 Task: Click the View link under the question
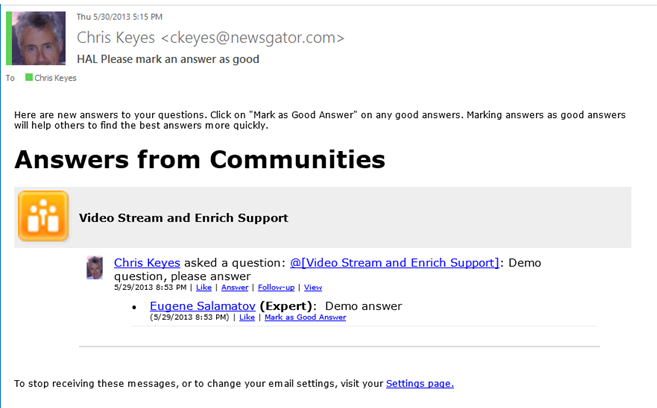[x=313, y=287]
